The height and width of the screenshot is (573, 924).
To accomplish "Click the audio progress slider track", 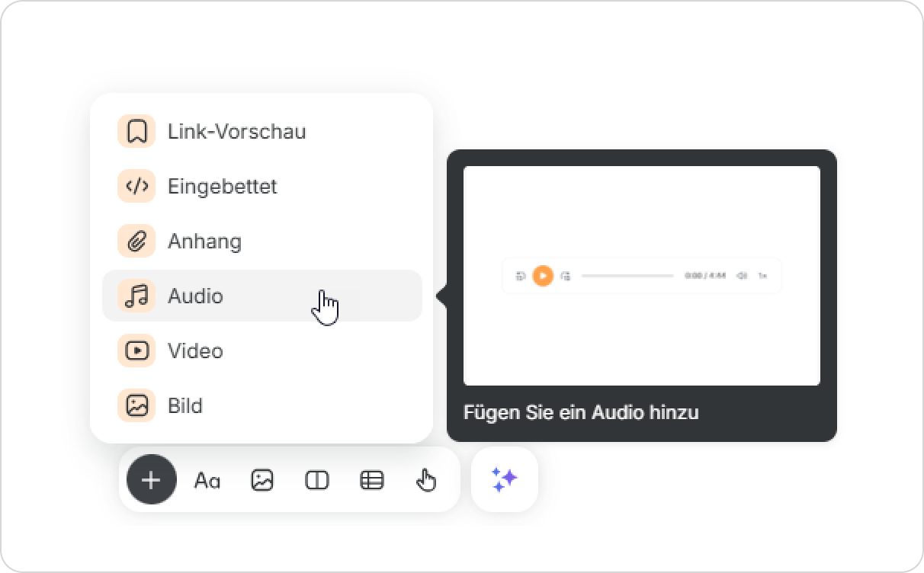I will point(627,276).
